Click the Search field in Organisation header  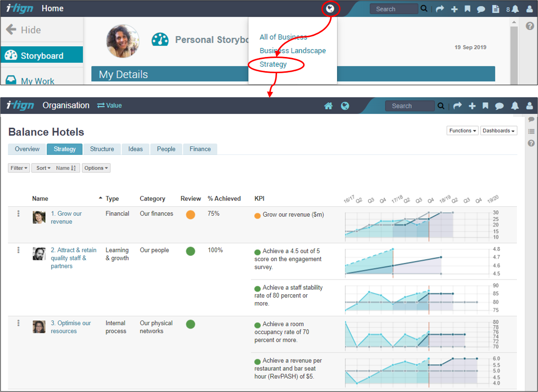coord(410,106)
